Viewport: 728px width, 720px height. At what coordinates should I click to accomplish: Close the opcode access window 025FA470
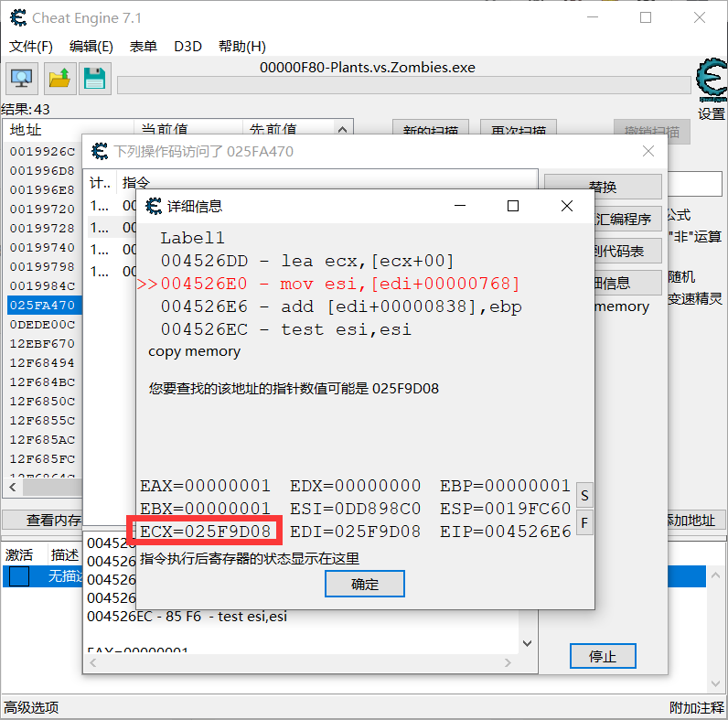648,151
